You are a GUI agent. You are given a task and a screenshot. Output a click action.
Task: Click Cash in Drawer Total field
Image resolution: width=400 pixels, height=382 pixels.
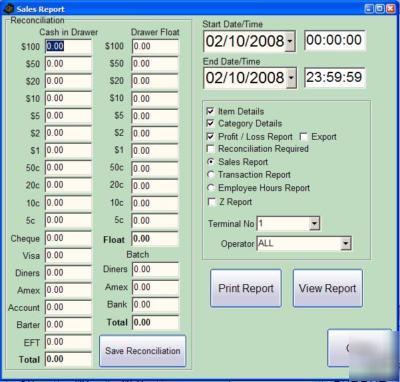pos(68,359)
